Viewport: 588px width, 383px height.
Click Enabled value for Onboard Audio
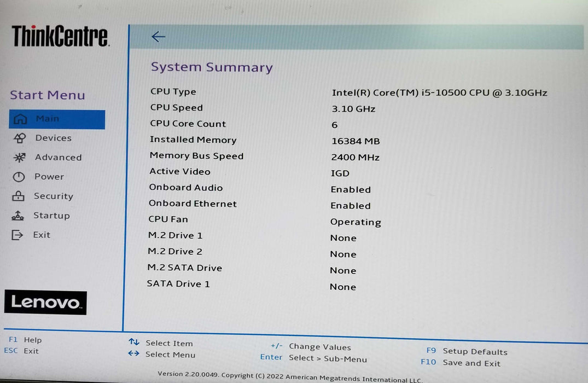(x=351, y=189)
